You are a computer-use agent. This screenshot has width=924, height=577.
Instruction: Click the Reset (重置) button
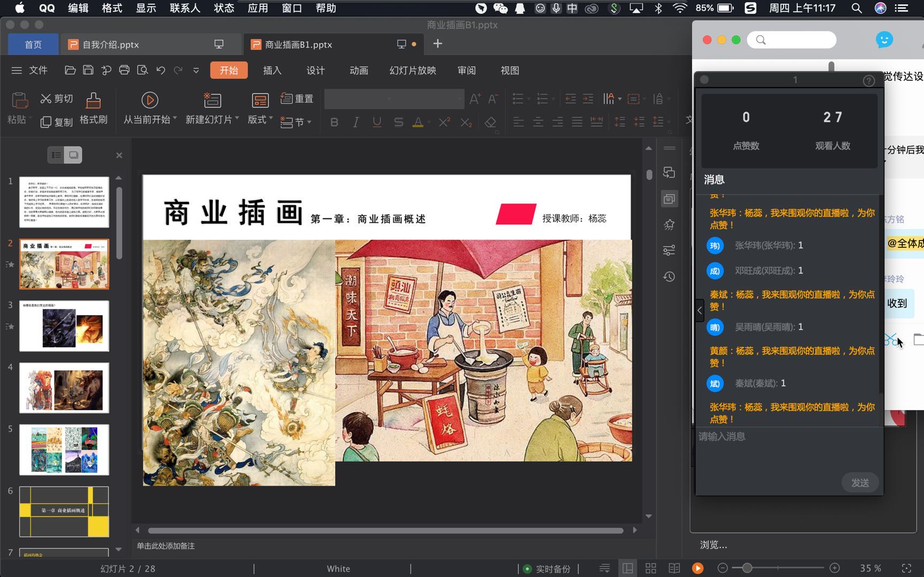point(297,99)
